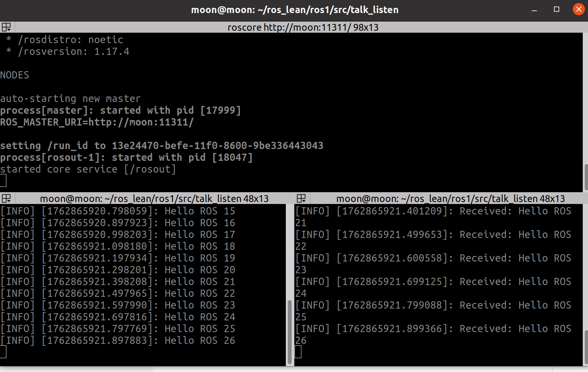Click the 'setting /run_id to' line
588x372 pixels.
[162, 145]
